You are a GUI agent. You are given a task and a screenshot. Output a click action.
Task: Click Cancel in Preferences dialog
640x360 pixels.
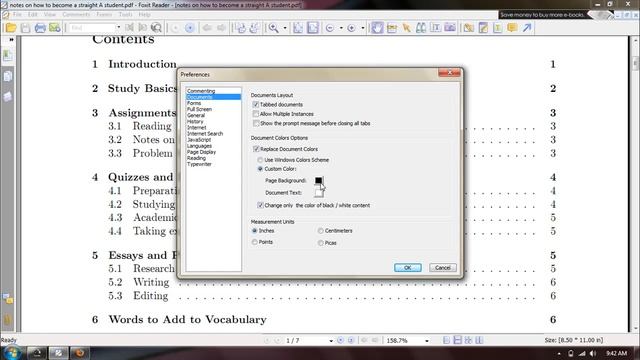(x=443, y=267)
